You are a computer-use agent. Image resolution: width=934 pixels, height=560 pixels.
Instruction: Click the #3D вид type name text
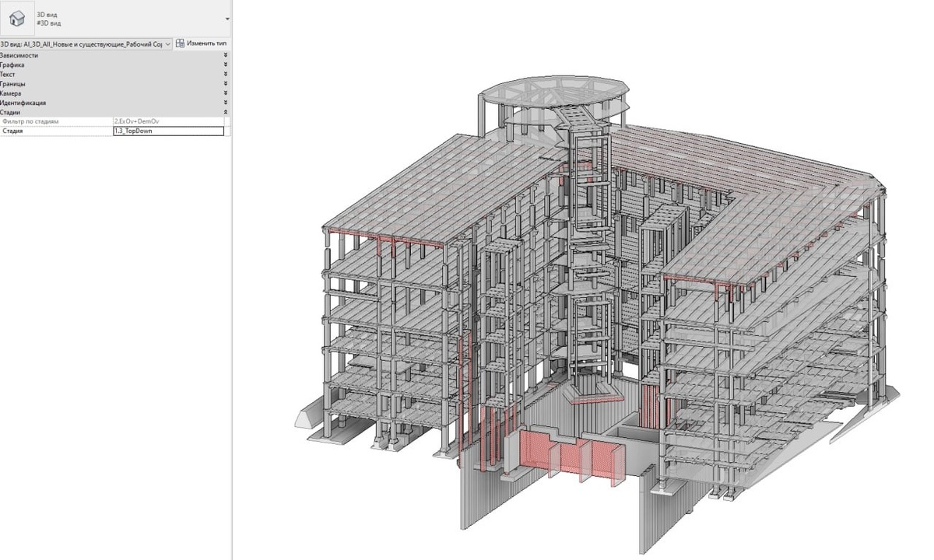49,23
